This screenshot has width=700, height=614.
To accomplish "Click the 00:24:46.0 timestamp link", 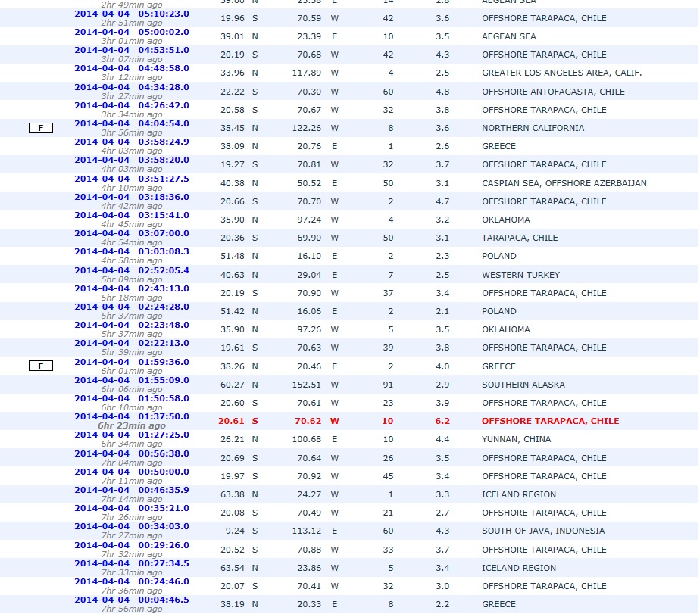I will pyautogui.click(x=132, y=582).
